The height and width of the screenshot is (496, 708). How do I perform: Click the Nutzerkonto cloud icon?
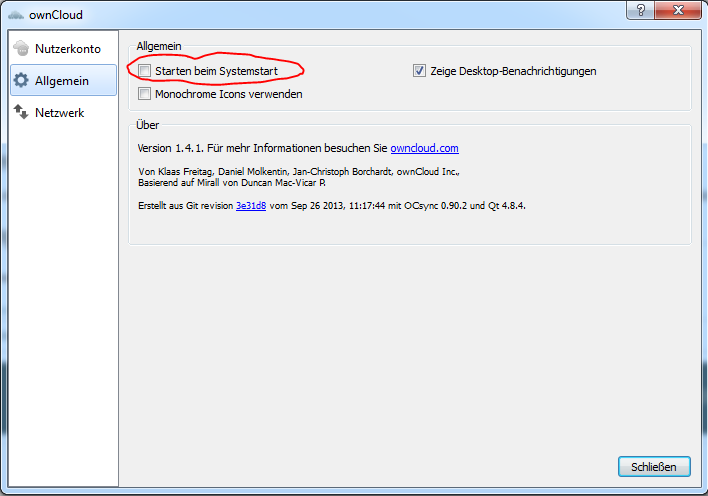(x=21, y=48)
